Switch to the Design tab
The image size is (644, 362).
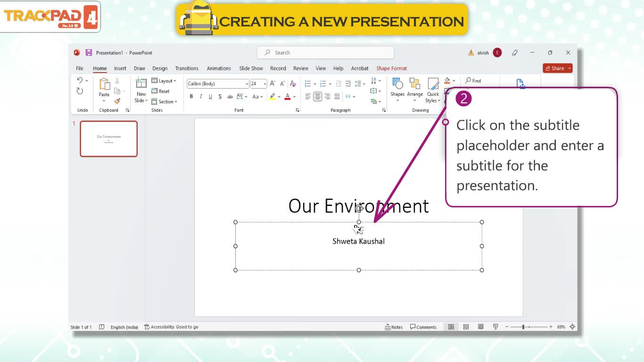pos(160,68)
